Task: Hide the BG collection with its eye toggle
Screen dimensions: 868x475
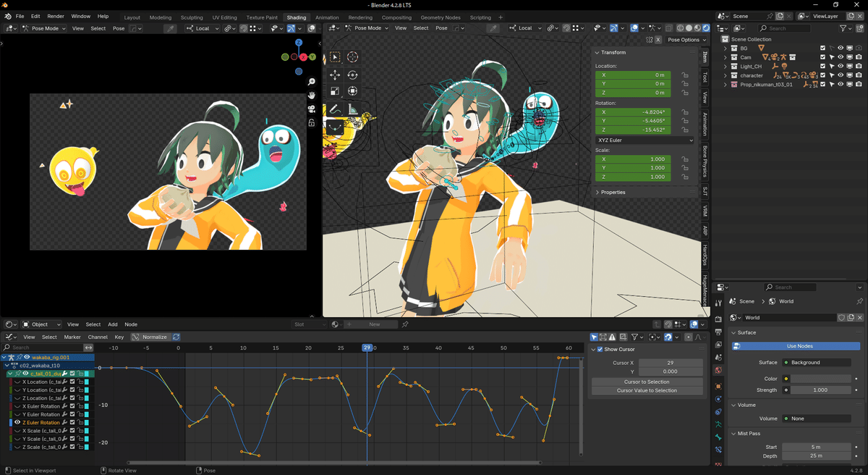Action: pyautogui.click(x=841, y=48)
